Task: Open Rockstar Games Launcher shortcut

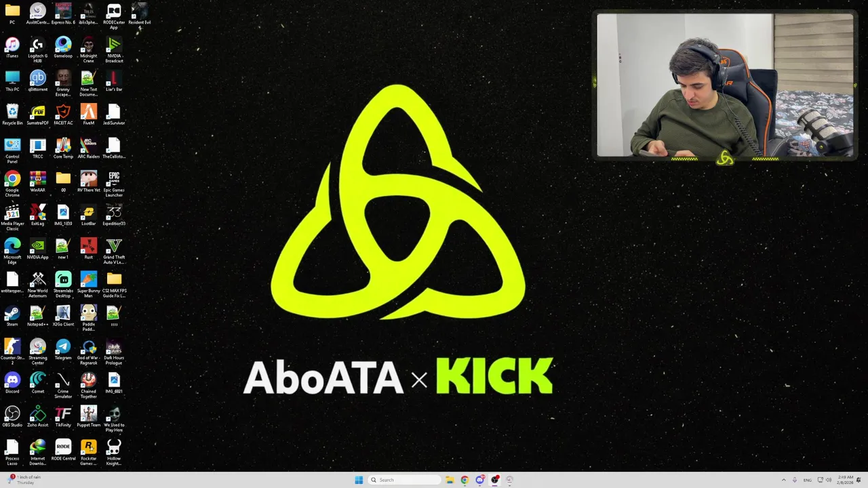Action: click(89, 453)
